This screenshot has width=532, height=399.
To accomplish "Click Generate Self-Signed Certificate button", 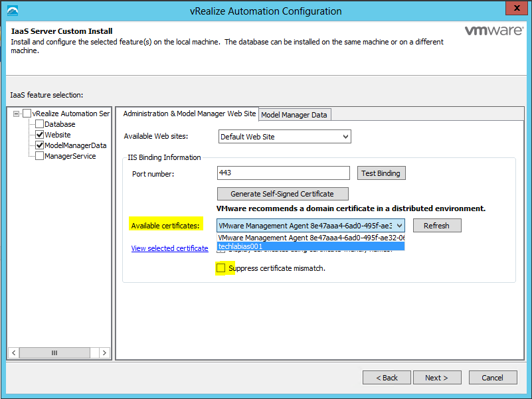I will point(283,194).
